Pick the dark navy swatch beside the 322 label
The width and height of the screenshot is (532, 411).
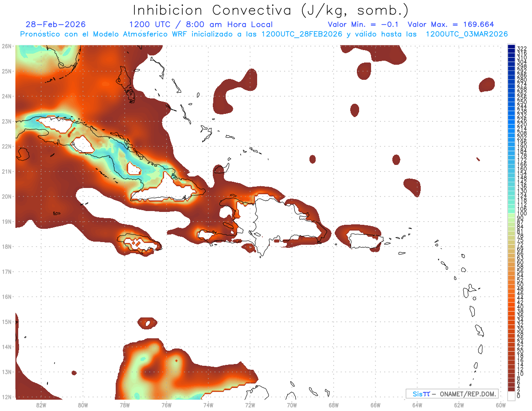[512, 47]
